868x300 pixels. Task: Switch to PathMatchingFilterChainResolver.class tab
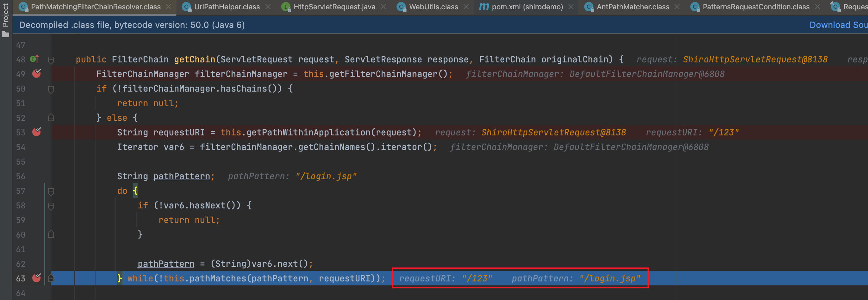[x=96, y=7]
